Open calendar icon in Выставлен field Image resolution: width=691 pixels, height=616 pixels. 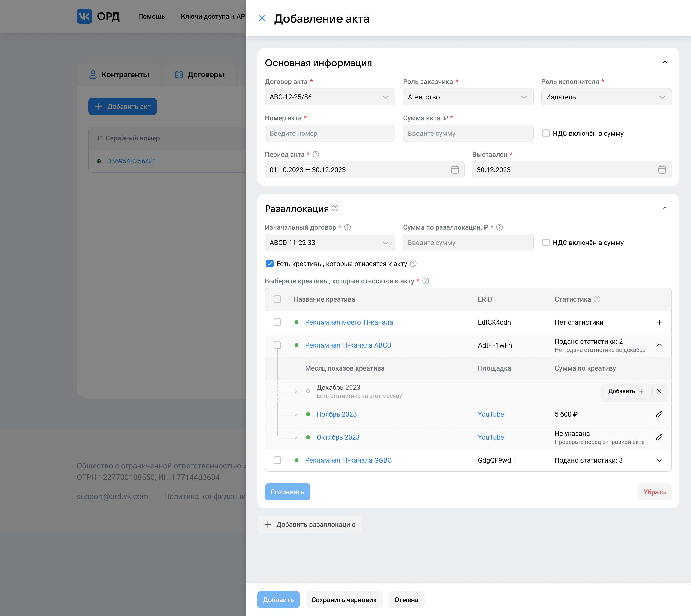pyautogui.click(x=662, y=169)
